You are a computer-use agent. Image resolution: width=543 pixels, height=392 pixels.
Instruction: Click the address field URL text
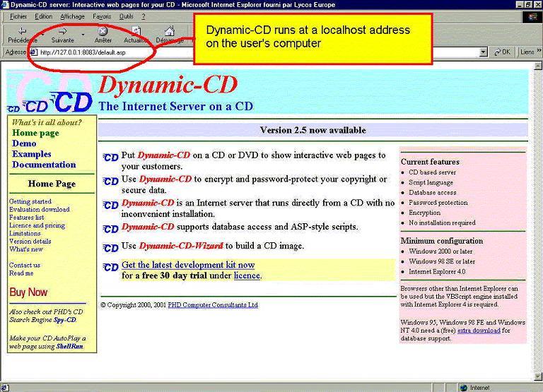click(x=83, y=52)
